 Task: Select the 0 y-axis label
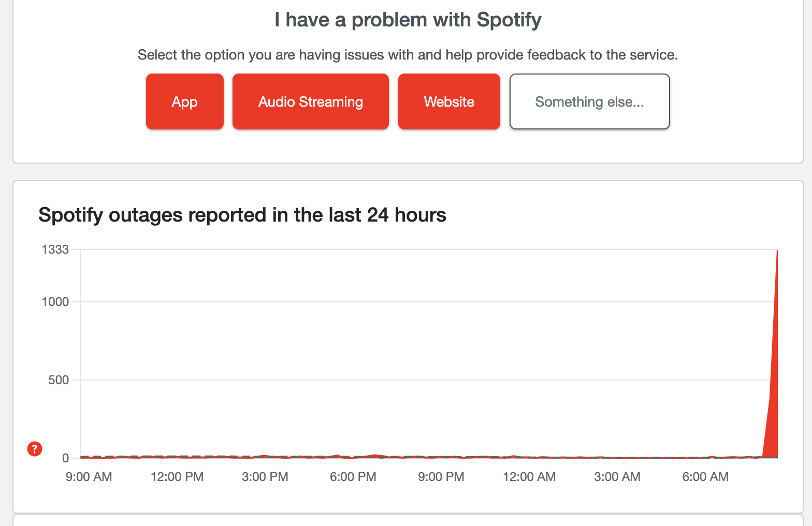click(x=66, y=458)
